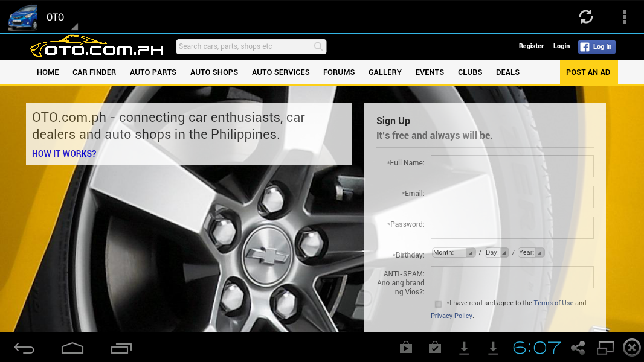Screen dimensions: 644x362
Task: Click the Password input field
Action: [512, 227]
